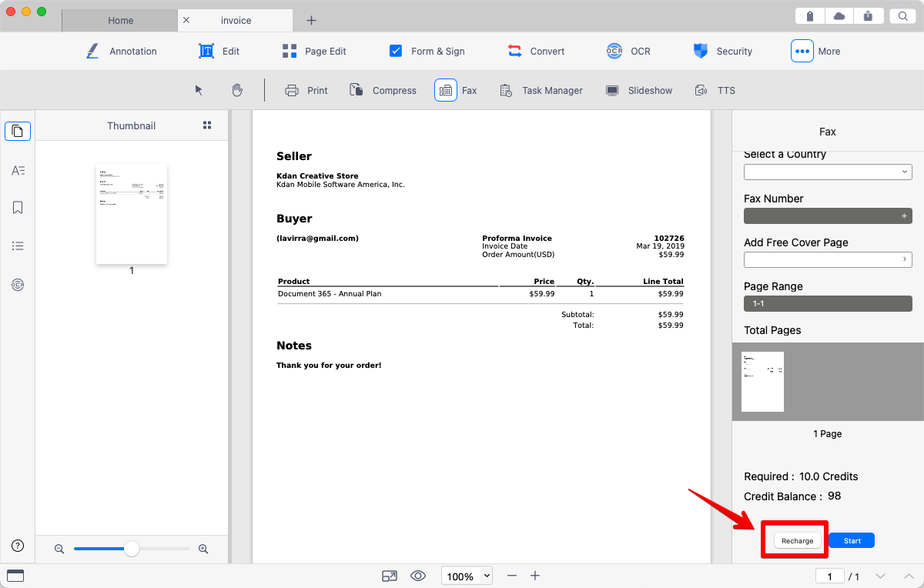Click the Compress tool
The height and width of the screenshot is (588, 924).
383,90
